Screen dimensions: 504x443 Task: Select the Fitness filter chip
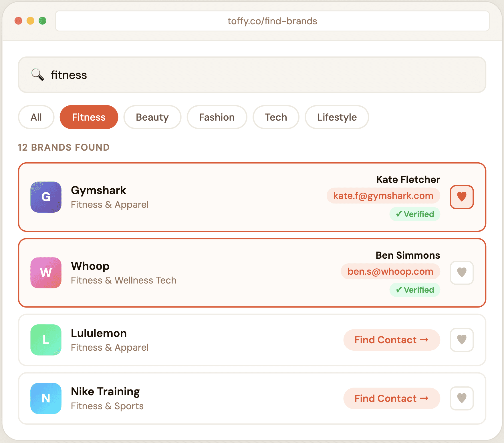(x=89, y=117)
